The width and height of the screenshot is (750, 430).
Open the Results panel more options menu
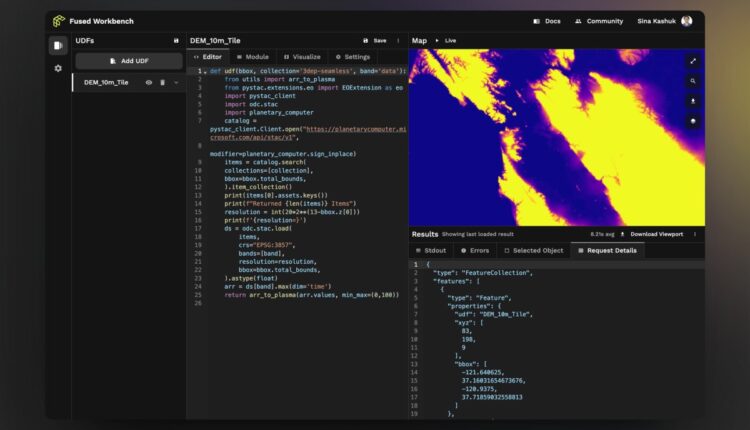click(696, 234)
